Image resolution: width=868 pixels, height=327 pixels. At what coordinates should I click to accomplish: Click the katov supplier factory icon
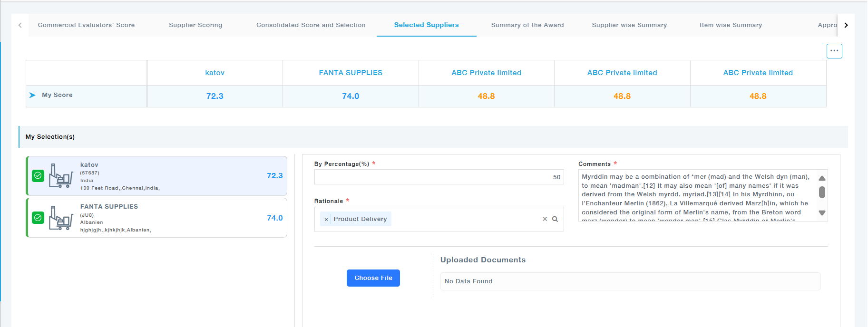[61, 176]
